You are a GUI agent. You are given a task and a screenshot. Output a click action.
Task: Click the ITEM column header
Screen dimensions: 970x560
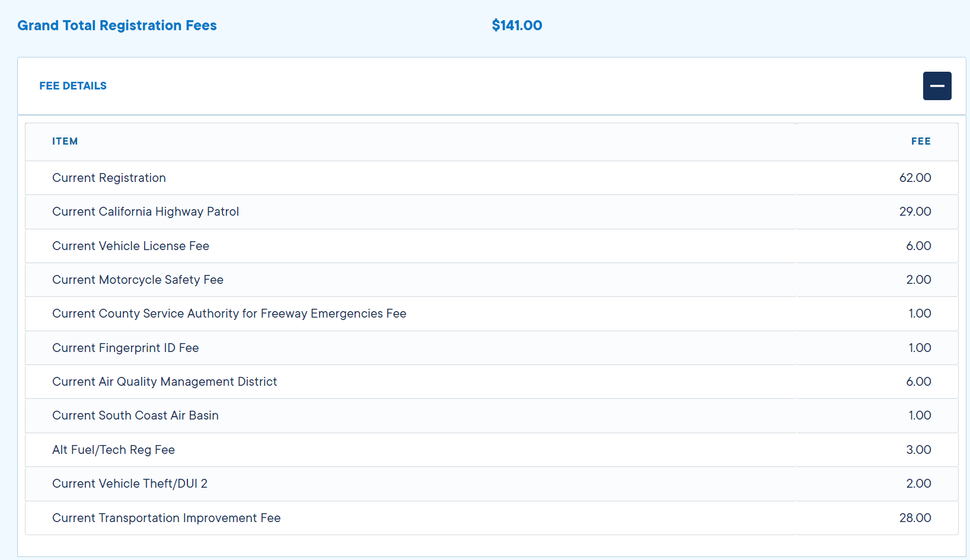65,141
